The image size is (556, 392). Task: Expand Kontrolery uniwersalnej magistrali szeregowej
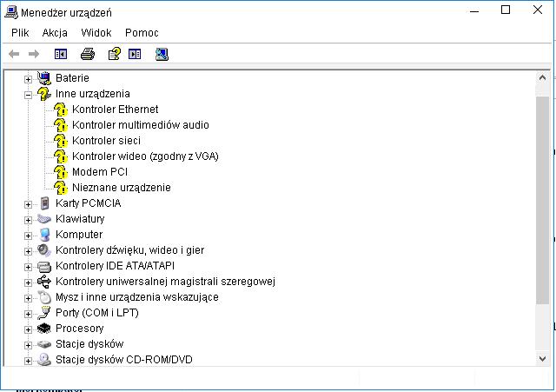(28, 282)
